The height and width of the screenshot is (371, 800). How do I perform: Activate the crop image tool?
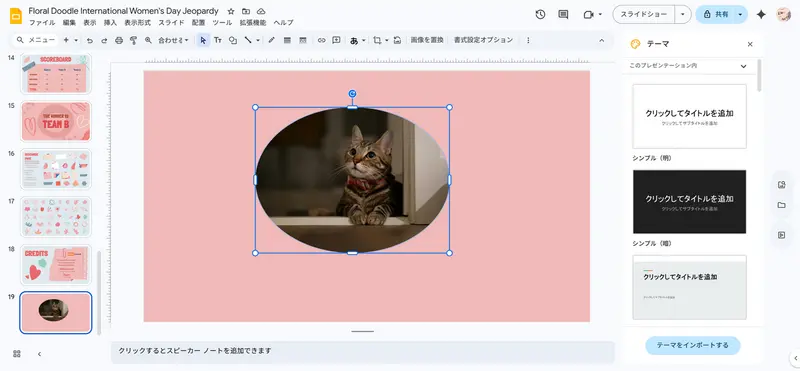[x=378, y=40]
